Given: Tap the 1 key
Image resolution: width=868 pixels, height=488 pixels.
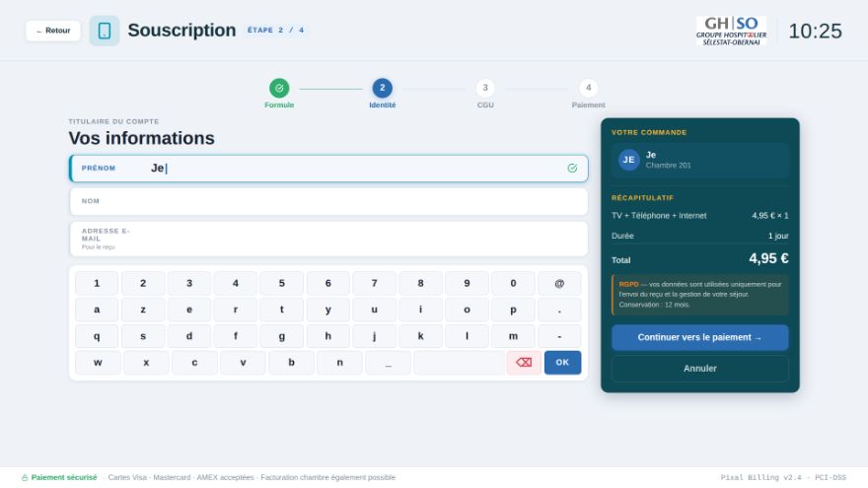Looking at the screenshot, I should click(x=97, y=283).
